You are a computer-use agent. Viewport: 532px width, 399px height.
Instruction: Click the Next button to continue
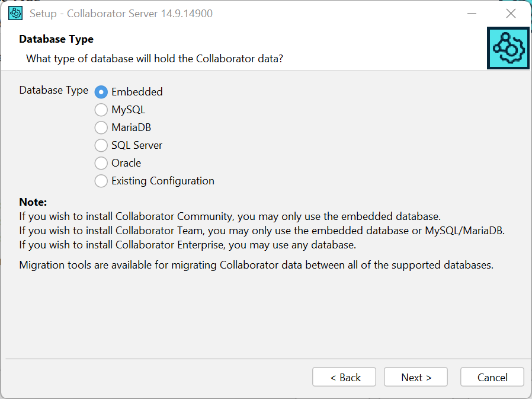pos(415,376)
